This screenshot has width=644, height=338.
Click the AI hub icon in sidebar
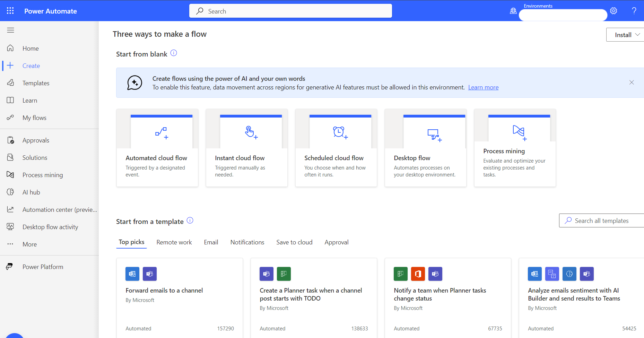(x=10, y=192)
